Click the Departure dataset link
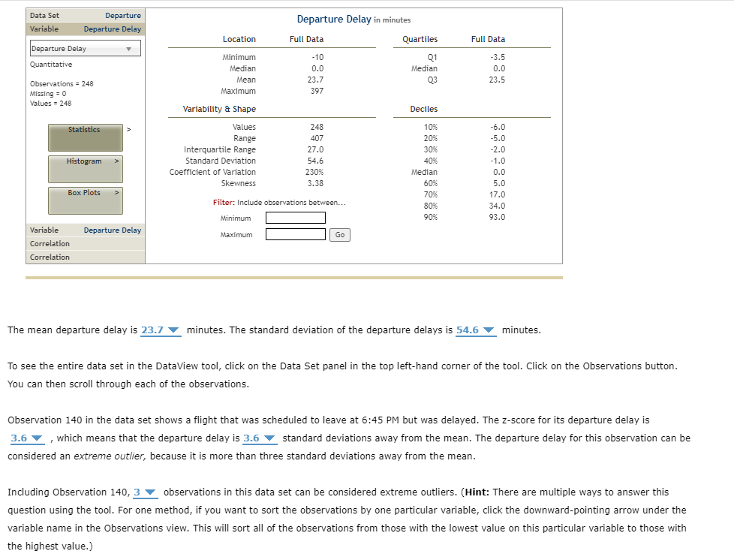The image size is (734, 560). [x=123, y=15]
